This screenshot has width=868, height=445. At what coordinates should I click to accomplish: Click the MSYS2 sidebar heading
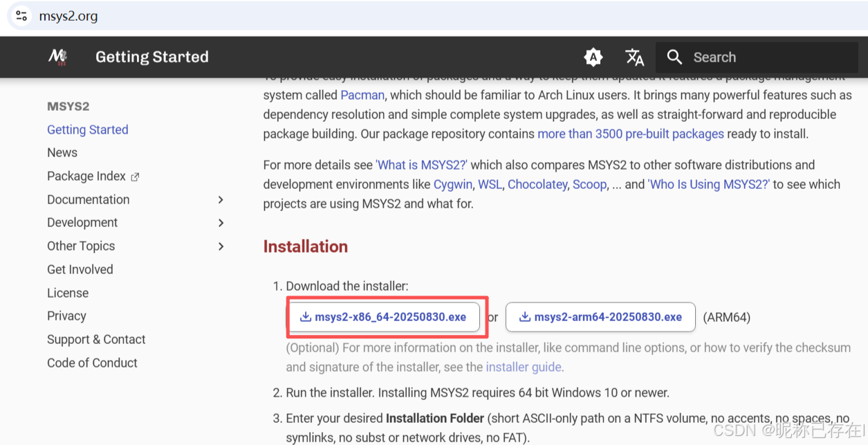pyautogui.click(x=68, y=107)
